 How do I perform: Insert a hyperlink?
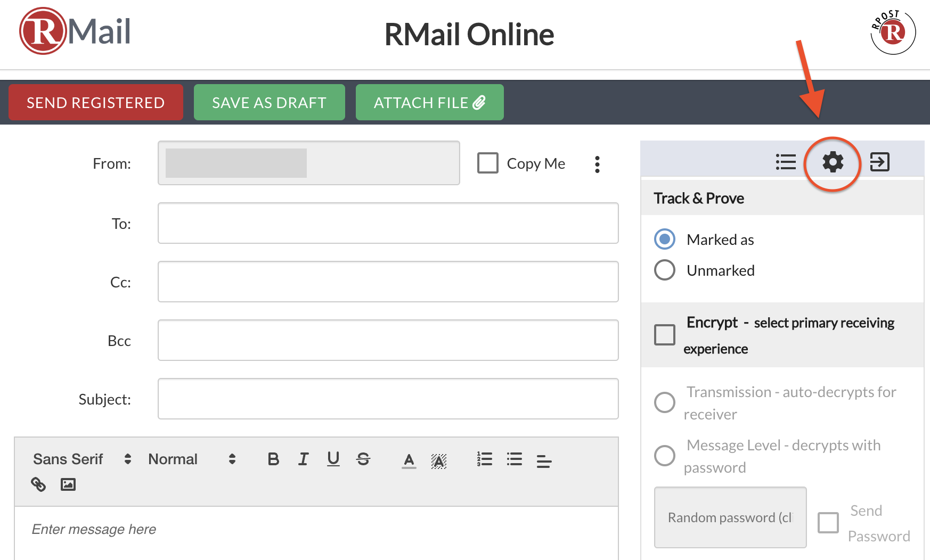pos(38,484)
